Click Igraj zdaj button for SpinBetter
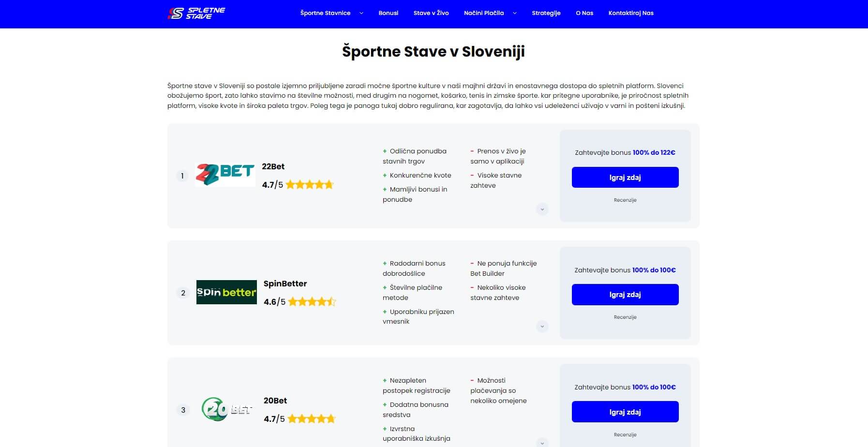Image resolution: width=868 pixels, height=447 pixels. click(625, 295)
